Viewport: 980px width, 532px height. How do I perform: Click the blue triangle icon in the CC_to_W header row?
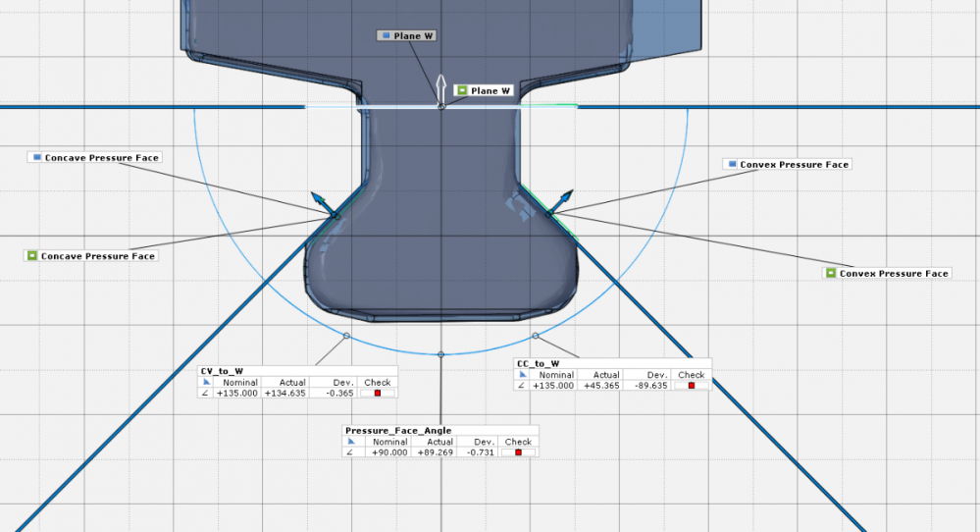tap(522, 375)
